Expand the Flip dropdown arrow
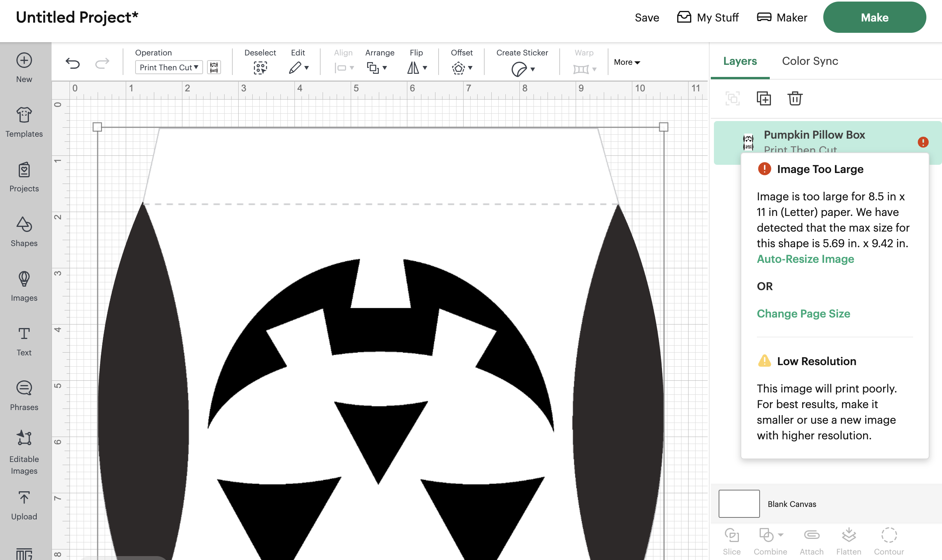This screenshot has height=560, width=942. [x=425, y=68]
